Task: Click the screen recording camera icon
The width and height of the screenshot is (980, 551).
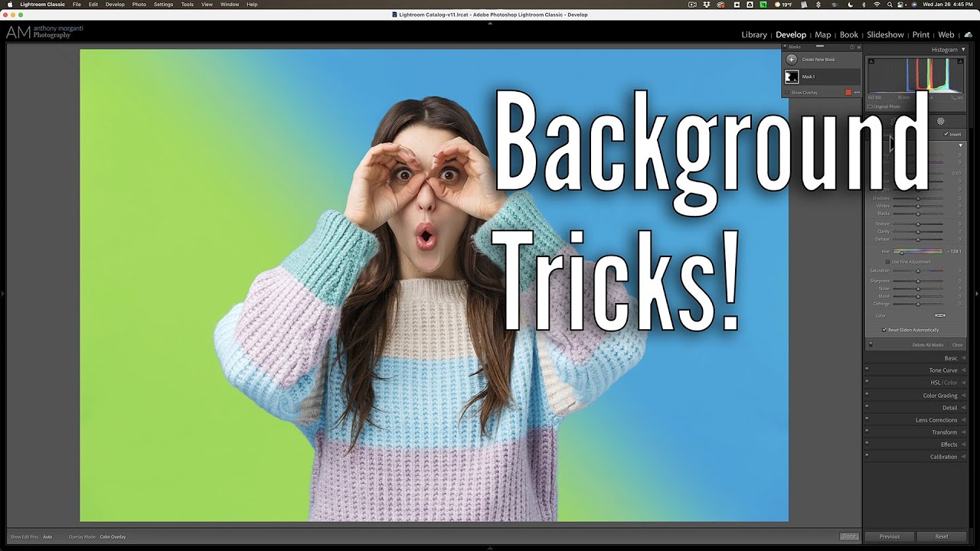Action: (692, 5)
